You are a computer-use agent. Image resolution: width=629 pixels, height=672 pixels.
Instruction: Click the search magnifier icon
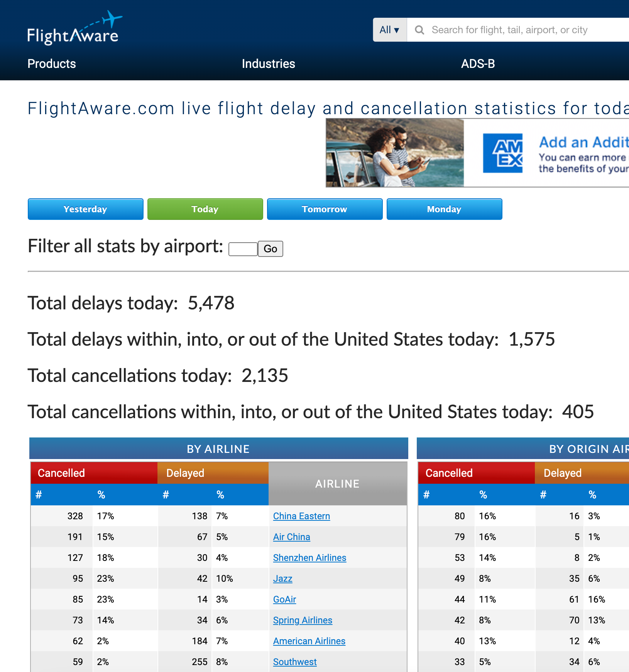420,29
